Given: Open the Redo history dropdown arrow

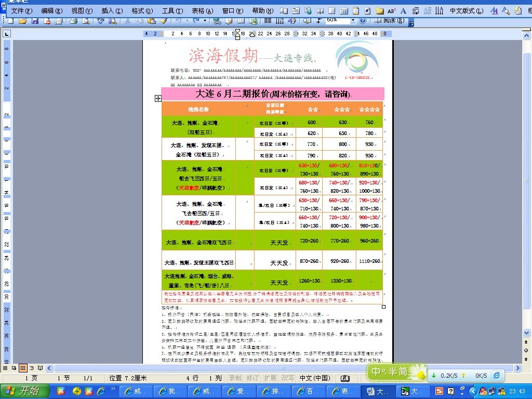Looking at the screenshot, I should coord(205,21).
